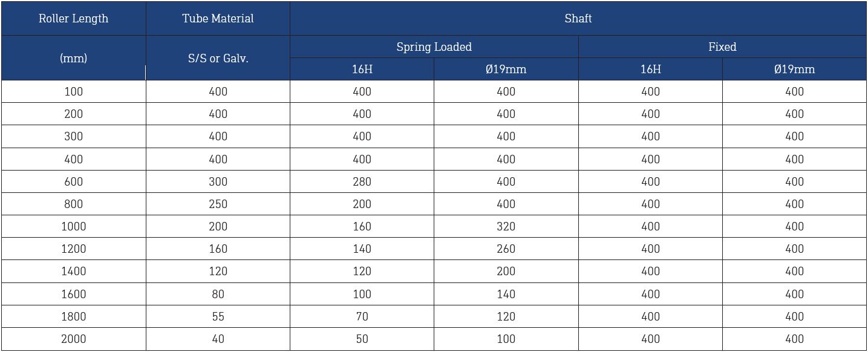Select spring loaded Ø19mm value 320
The height and width of the screenshot is (352, 868).
click(506, 226)
